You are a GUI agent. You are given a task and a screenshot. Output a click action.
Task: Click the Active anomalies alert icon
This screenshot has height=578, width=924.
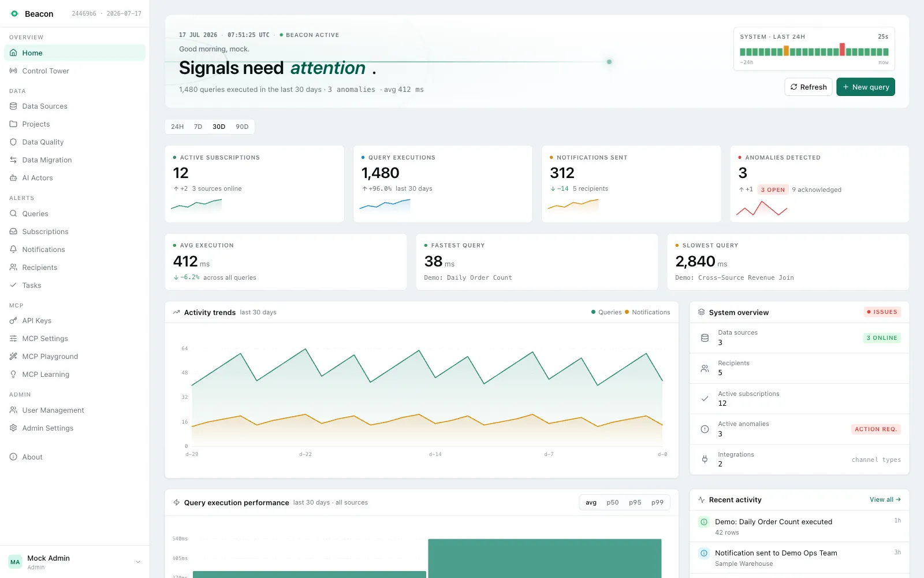tap(705, 429)
